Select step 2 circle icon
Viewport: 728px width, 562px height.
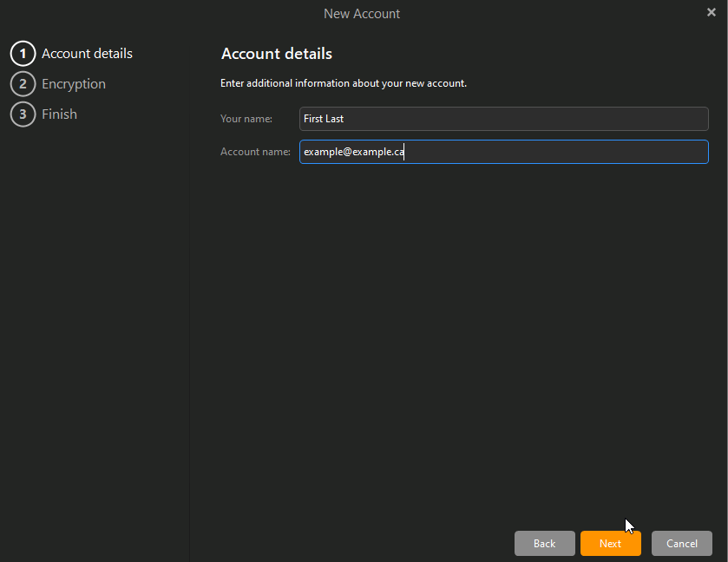click(x=23, y=84)
